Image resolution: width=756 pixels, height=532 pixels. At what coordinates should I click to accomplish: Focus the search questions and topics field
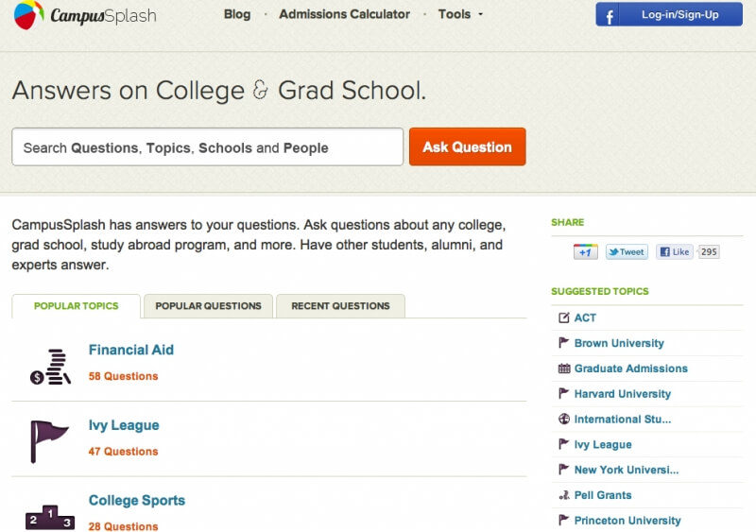tap(207, 146)
